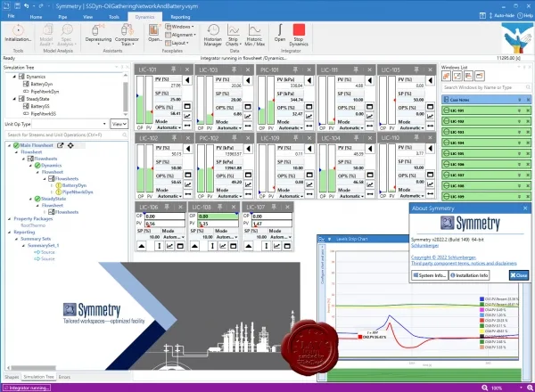Click the Search Windows by Name field
This screenshot has width=535, height=392.
coord(486,87)
